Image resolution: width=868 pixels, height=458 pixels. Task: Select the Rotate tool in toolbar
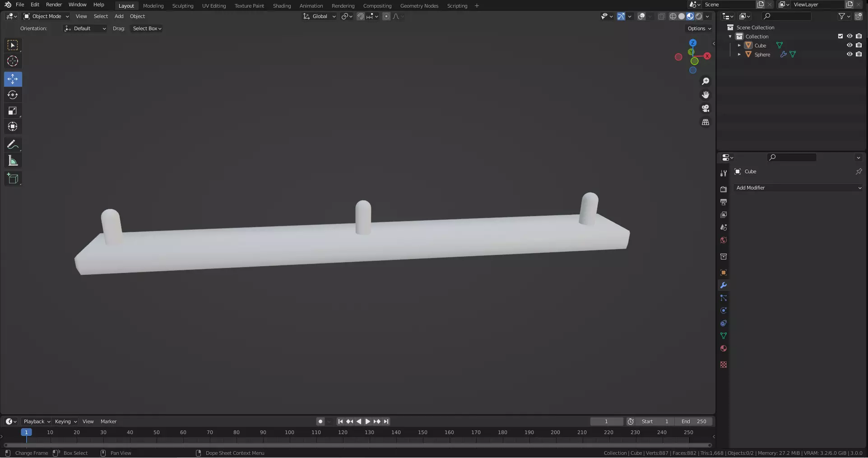tap(13, 95)
